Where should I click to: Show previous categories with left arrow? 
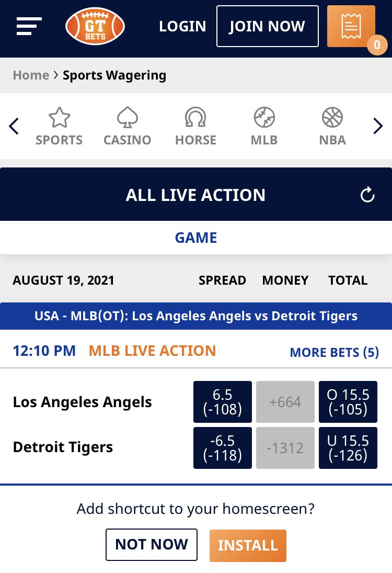pyautogui.click(x=14, y=127)
